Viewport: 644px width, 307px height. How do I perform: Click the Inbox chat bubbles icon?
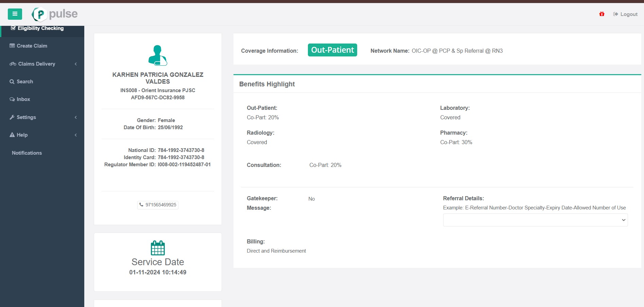pyautogui.click(x=12, y=99)
